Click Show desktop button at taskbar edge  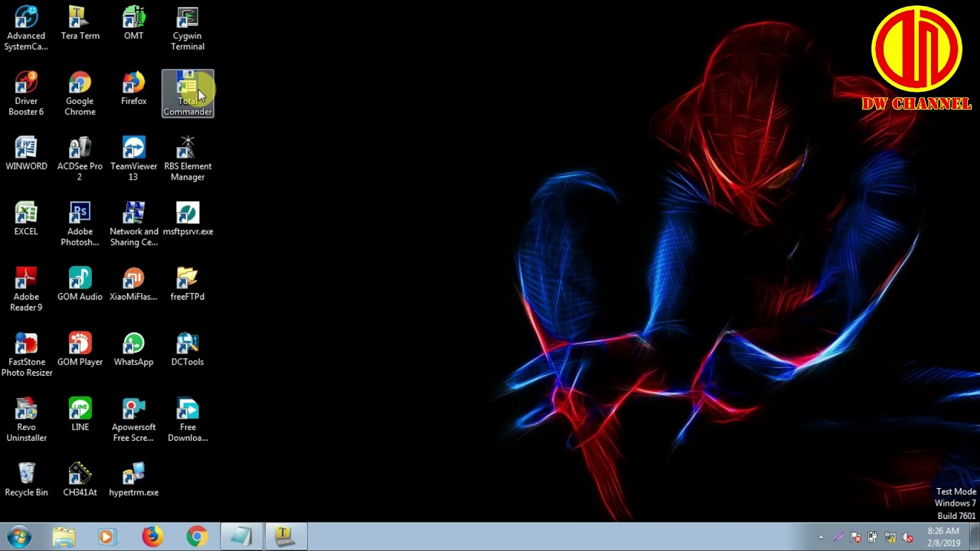[974, 536]
